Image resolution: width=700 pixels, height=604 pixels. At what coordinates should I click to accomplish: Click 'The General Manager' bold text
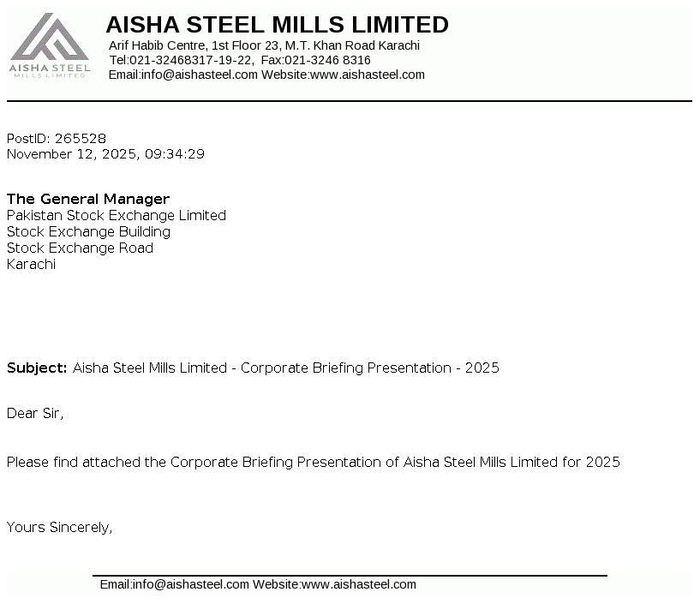pos(88,199)
